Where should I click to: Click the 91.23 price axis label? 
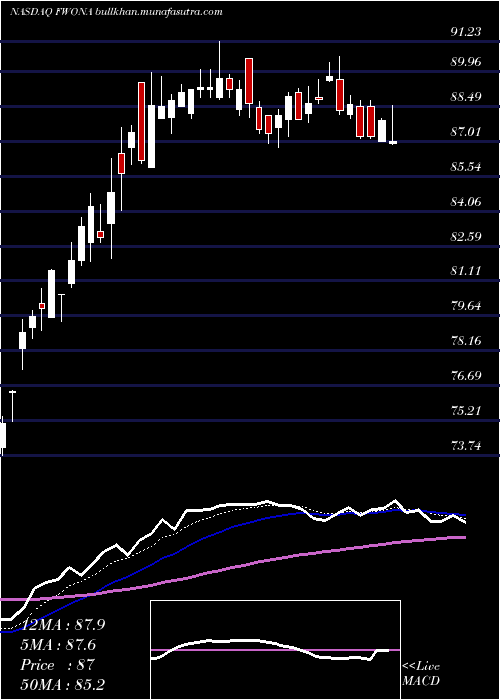coord(466,32)
